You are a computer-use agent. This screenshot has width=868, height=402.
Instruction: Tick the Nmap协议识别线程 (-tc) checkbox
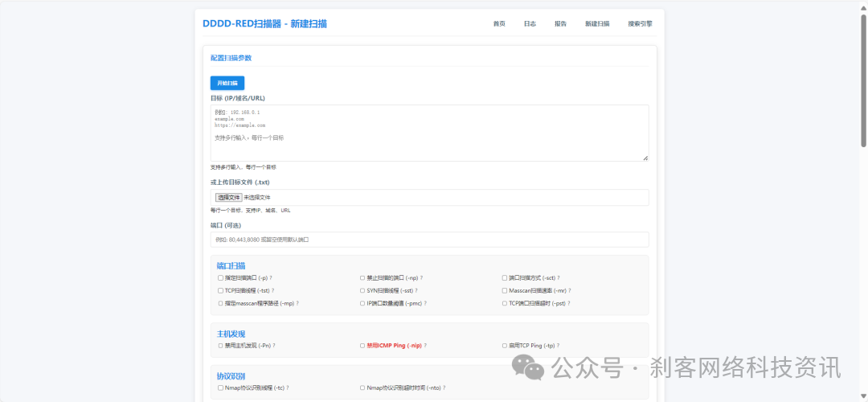click(220, 388)
